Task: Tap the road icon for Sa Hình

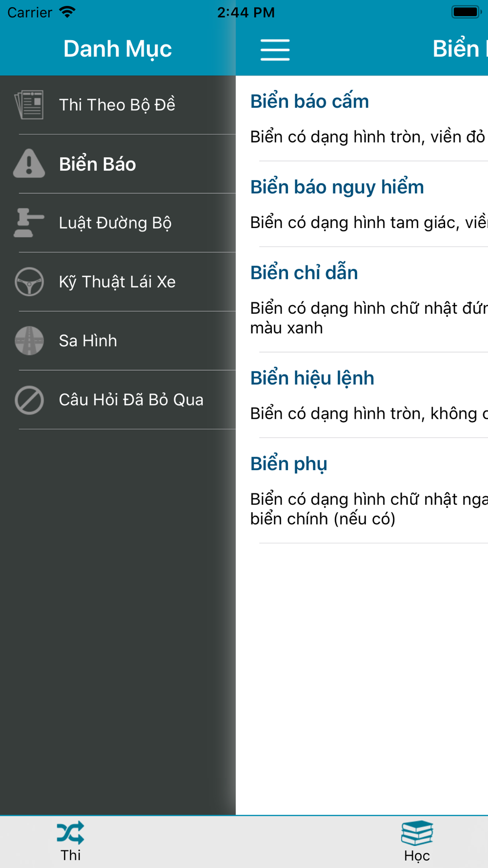Action: point(29,341)
